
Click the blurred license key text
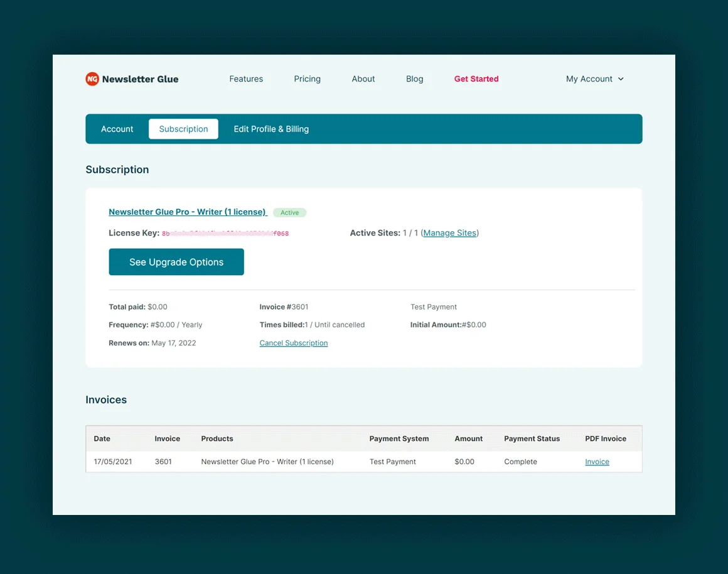tap(225, 234)
